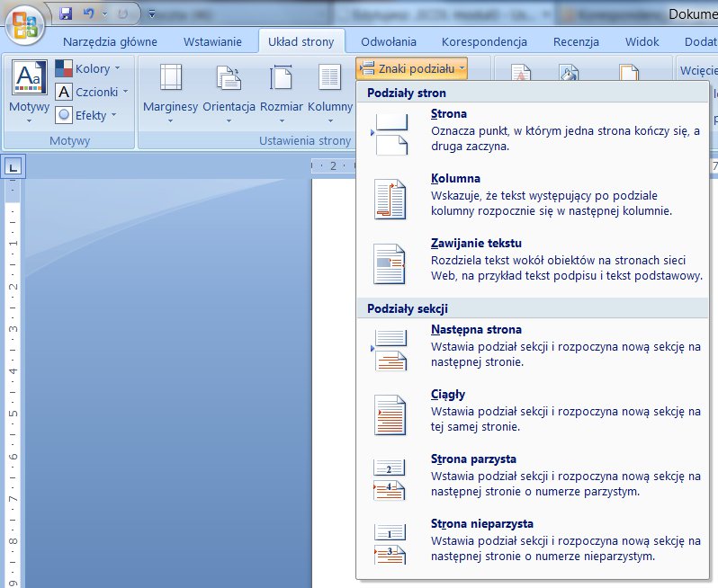
Task: Open the undo history dropdown arrow
Action: (105, 14)
